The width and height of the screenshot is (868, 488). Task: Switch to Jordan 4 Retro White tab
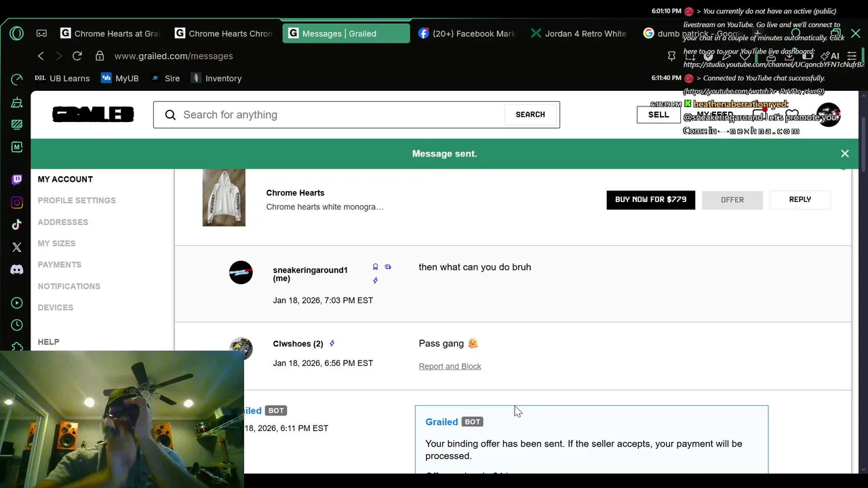tap(579, 33)
